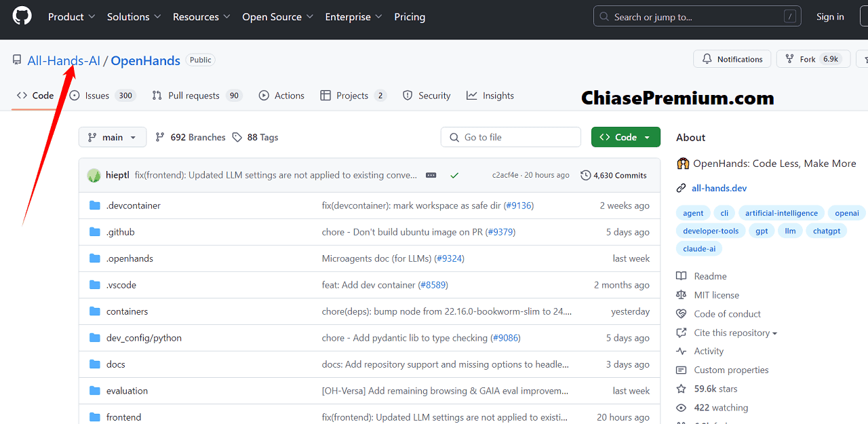Expand the Resources menu

201,16
